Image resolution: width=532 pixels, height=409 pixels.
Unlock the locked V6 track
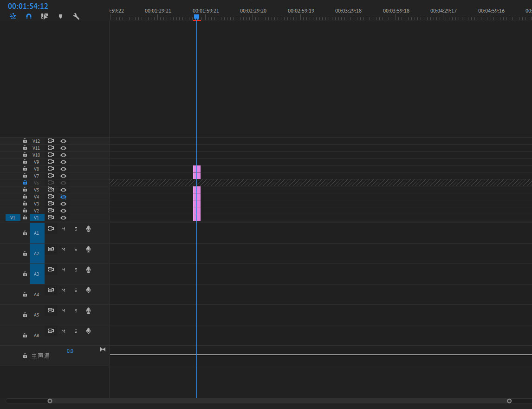coord(25,183)
